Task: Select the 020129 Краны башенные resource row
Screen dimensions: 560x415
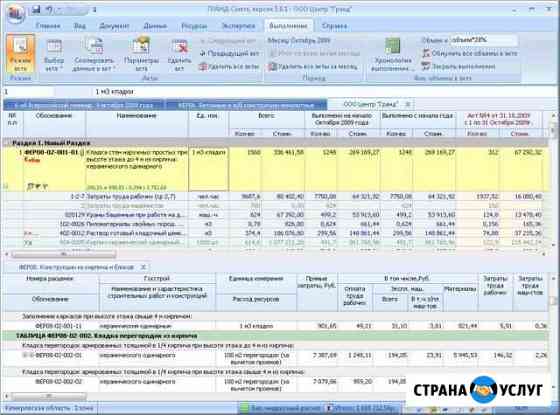Action: tap(275, 215)
